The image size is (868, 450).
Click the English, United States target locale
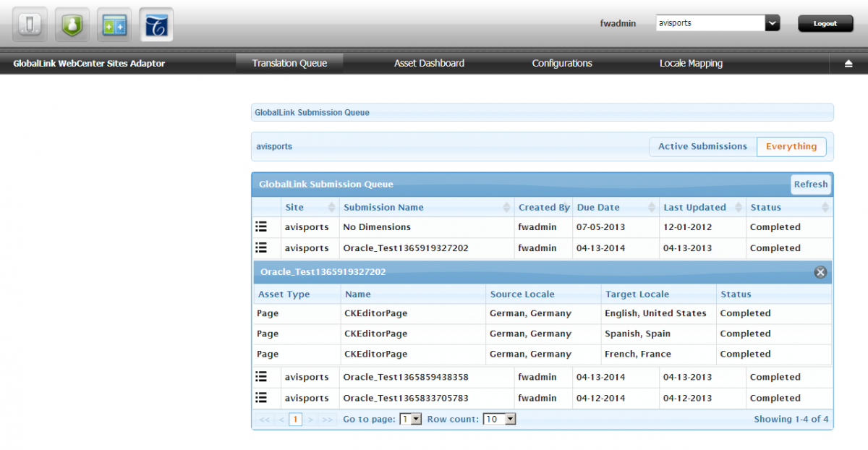[655, 313]
